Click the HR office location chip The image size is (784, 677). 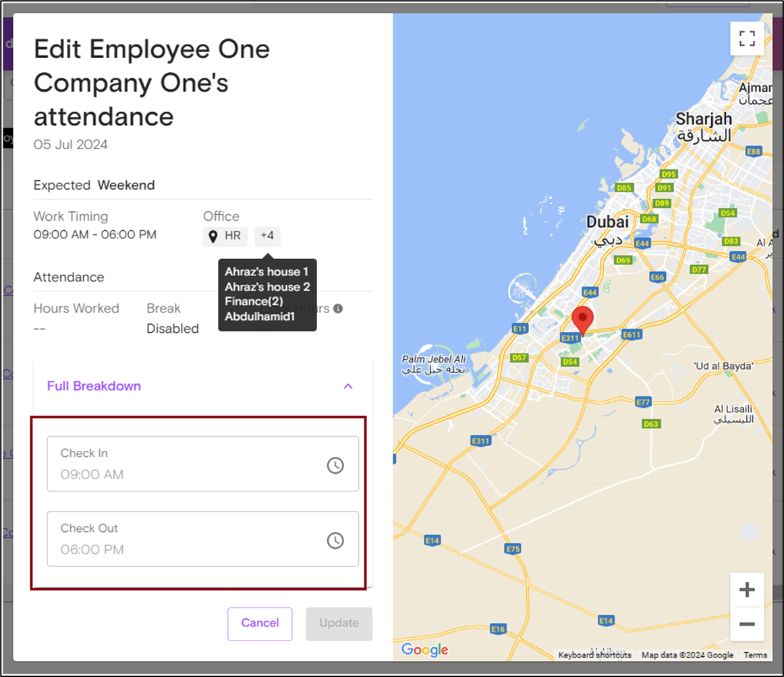coord(225,236)
